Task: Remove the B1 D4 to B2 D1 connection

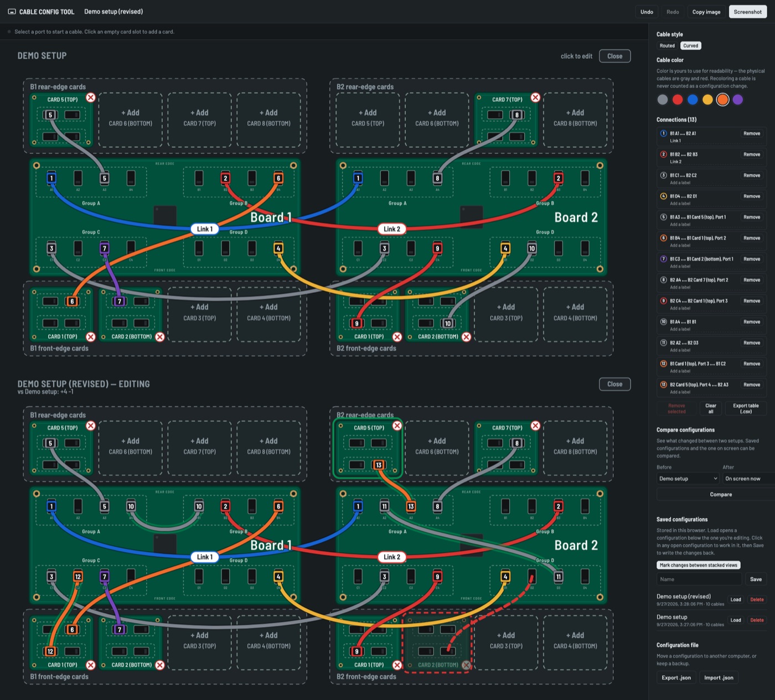Action: (x=752, y=196)
